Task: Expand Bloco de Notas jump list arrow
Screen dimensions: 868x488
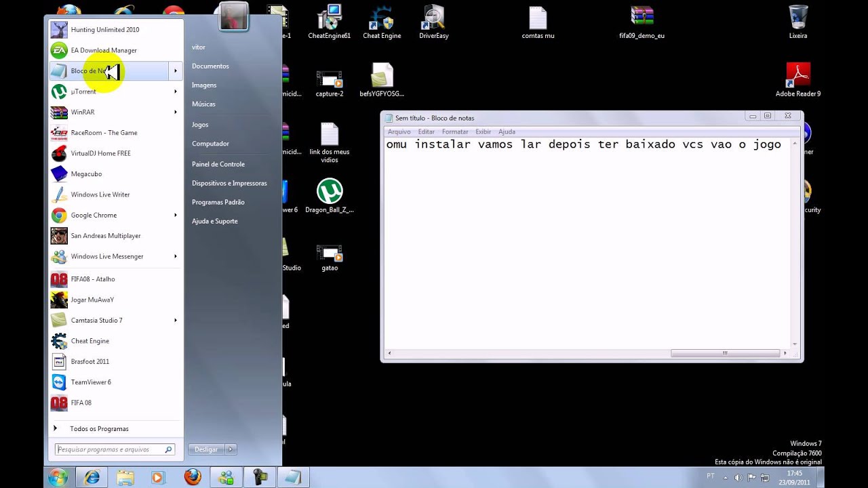Action: pyautogui.click(x=176, y=70)
